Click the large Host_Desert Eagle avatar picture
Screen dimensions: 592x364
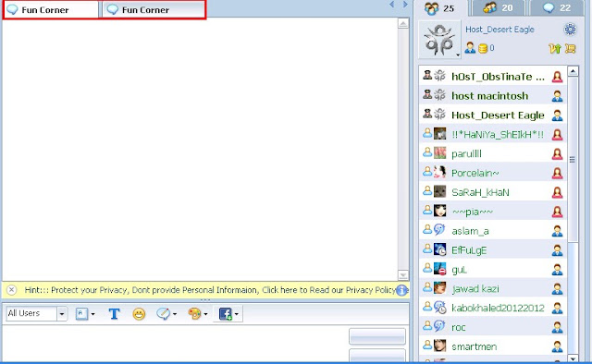(x=439, y=40)
